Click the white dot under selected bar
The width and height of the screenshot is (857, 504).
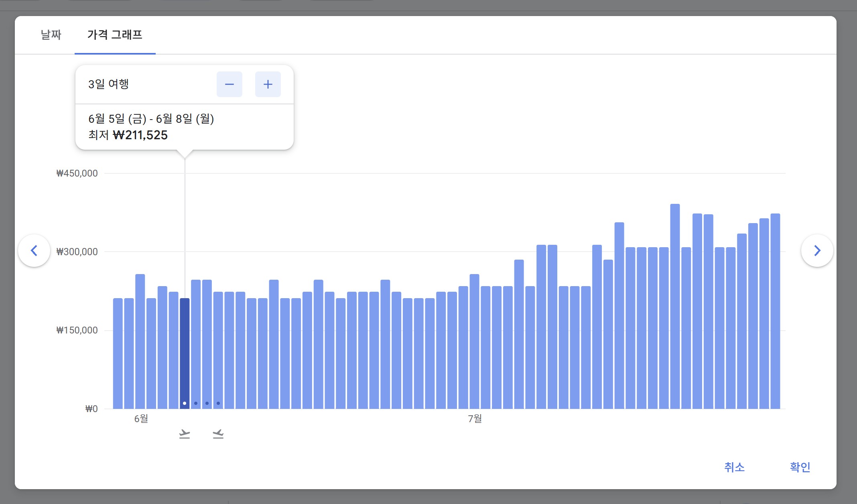[x=185, y=403]
